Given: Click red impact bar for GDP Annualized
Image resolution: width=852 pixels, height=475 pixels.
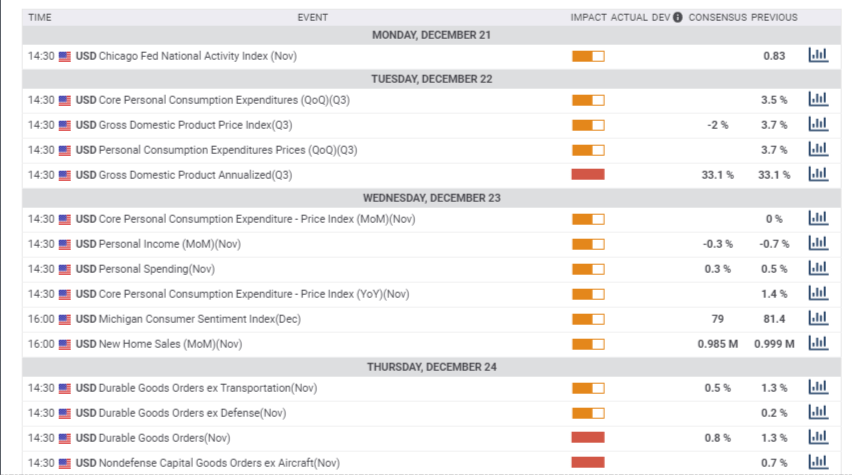Looking at the screenshot, I should [x=588, y=174].
